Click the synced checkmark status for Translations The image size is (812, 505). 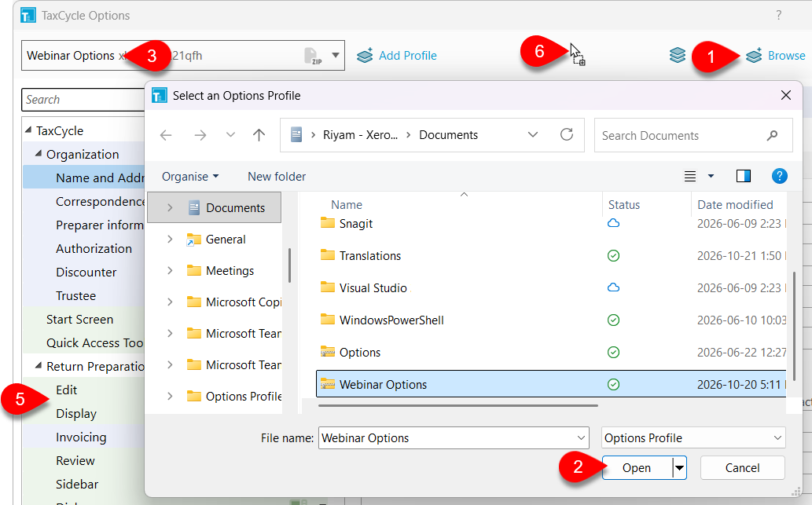click(614, 255)
